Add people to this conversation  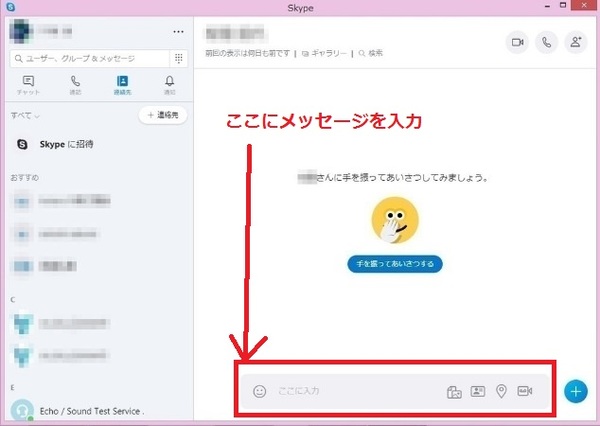(576, 42)
